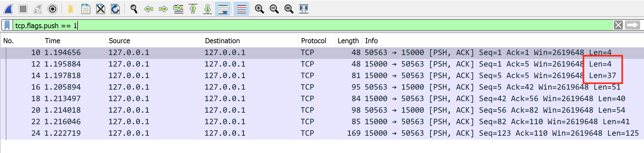
Task: Start capturing packets with shark fin icon
Action: [x=8, y=9]
